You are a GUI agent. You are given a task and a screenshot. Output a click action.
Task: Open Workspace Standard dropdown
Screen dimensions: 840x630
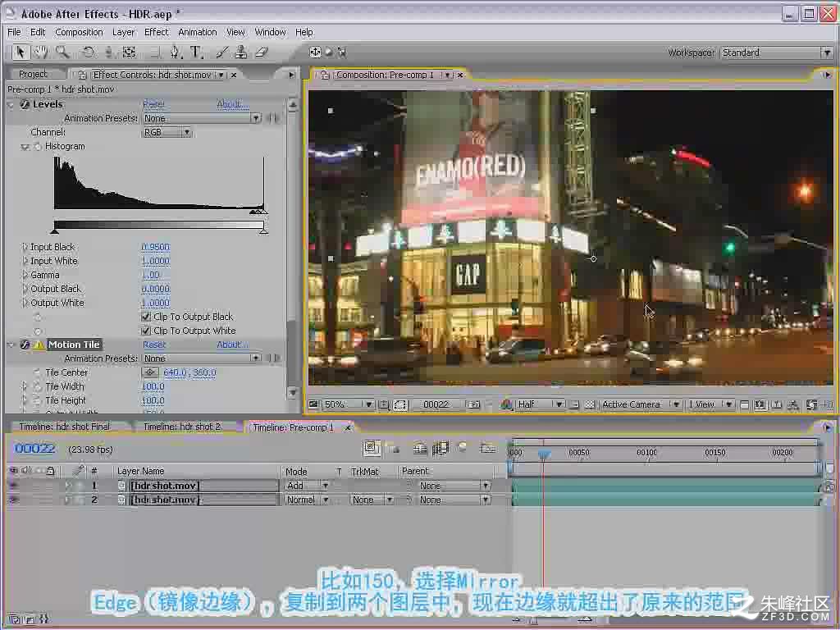(x=776, y=52)
